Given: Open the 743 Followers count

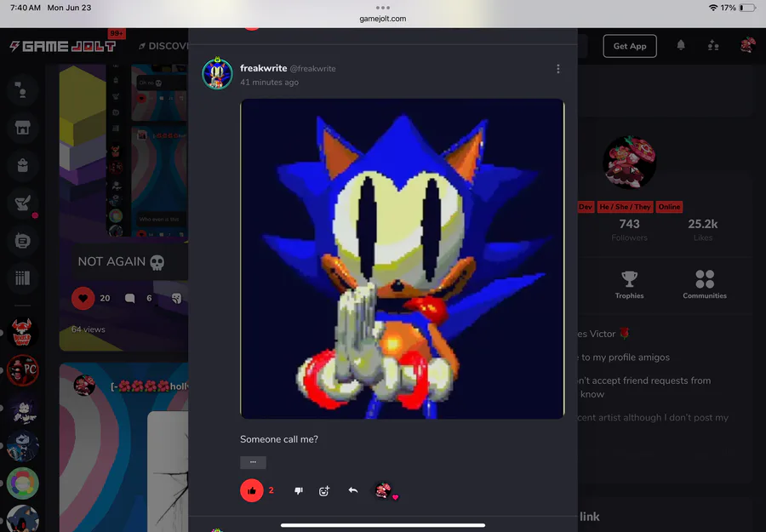Looking at the screenshot, I should [x=629, y=230].
